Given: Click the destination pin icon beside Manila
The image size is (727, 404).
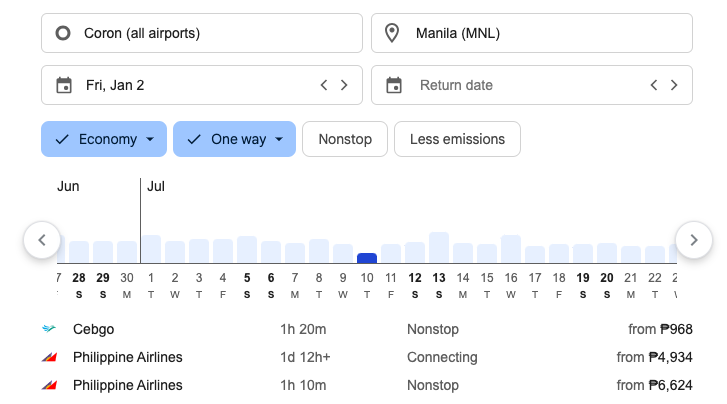Looking at the screenshot, I should 393,33.
